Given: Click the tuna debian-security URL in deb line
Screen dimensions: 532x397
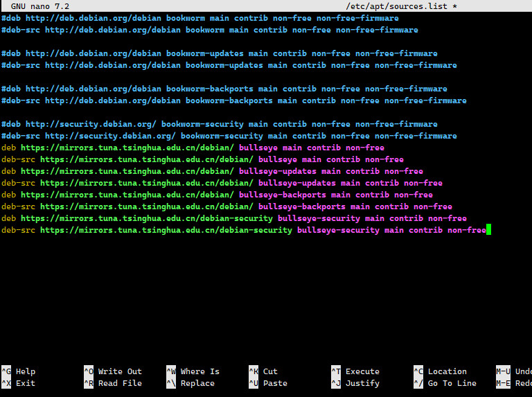Looking at the screenshot, I should (x=147, y=218).
